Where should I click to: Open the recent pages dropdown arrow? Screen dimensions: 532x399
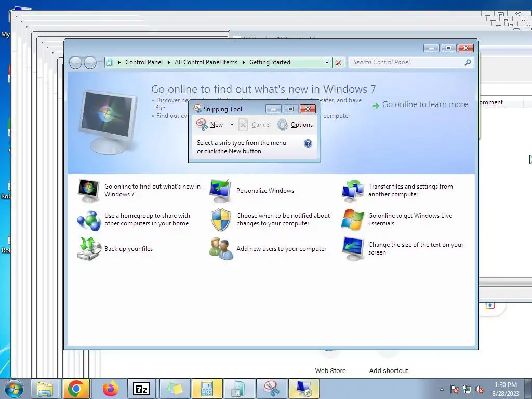pos(100,63)
